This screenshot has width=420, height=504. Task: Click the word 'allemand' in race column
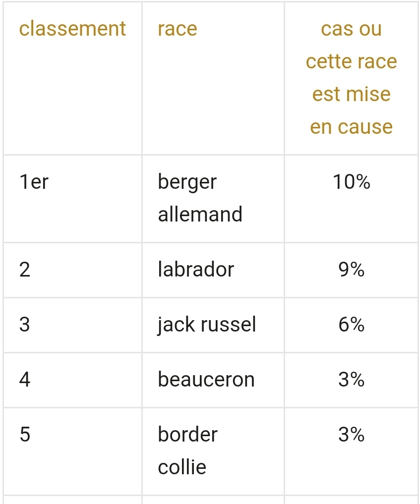[200, 215]
